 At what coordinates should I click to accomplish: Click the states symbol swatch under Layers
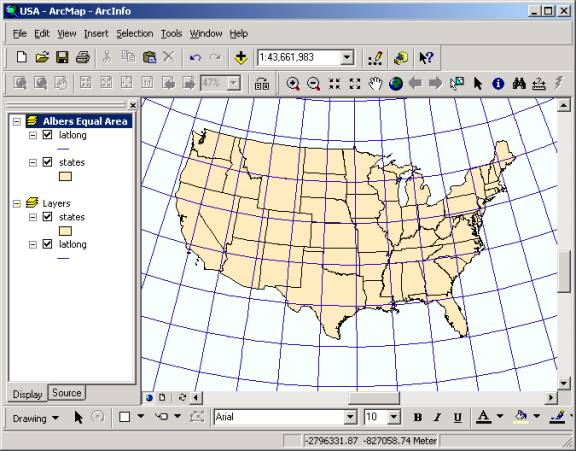point(65,231)
